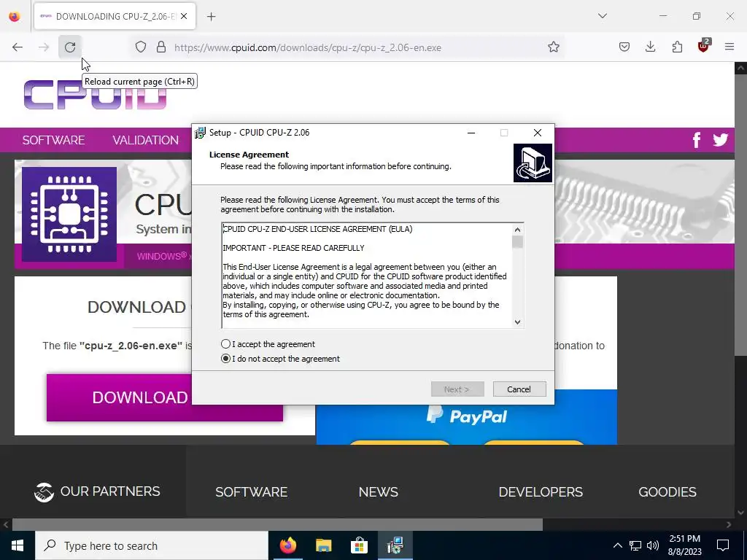Select I accept the agreement
The width and height of the screenshot is (747, 560).
pyautogui.click(x=268, y=344)
